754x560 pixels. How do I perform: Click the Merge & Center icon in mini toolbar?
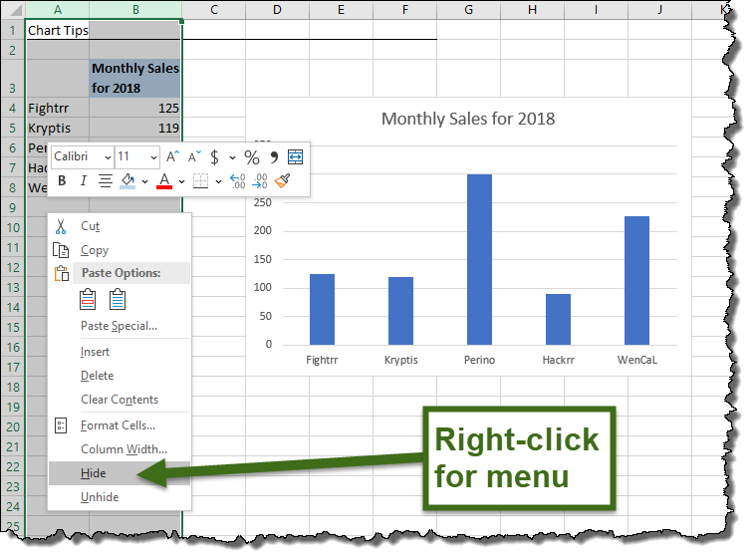coord(295,157)
